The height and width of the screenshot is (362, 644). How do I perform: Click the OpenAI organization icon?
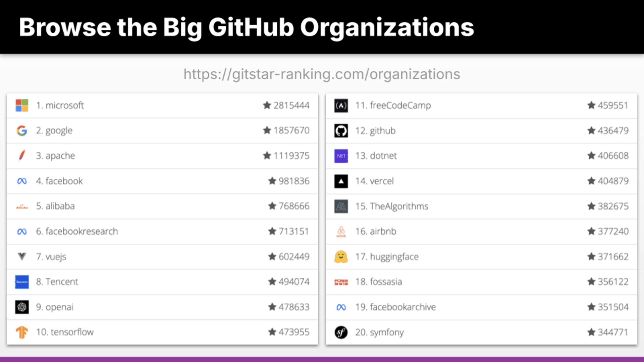(22, 307)
